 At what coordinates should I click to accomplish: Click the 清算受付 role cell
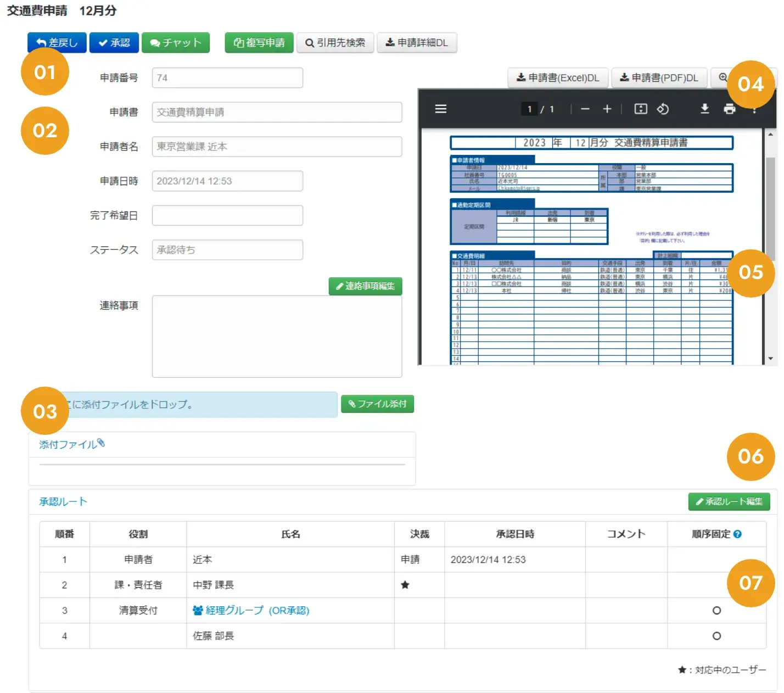pos(138,611)
